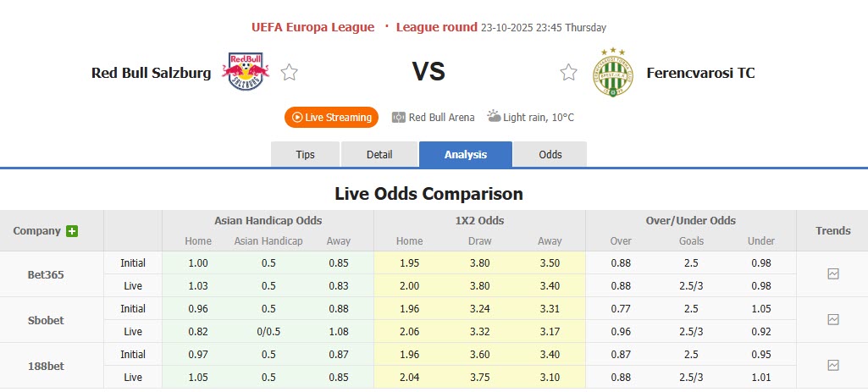Screen dimensions: 868x392
Task: Open the Sbobet trends chart icon
Action: [833, 320]
